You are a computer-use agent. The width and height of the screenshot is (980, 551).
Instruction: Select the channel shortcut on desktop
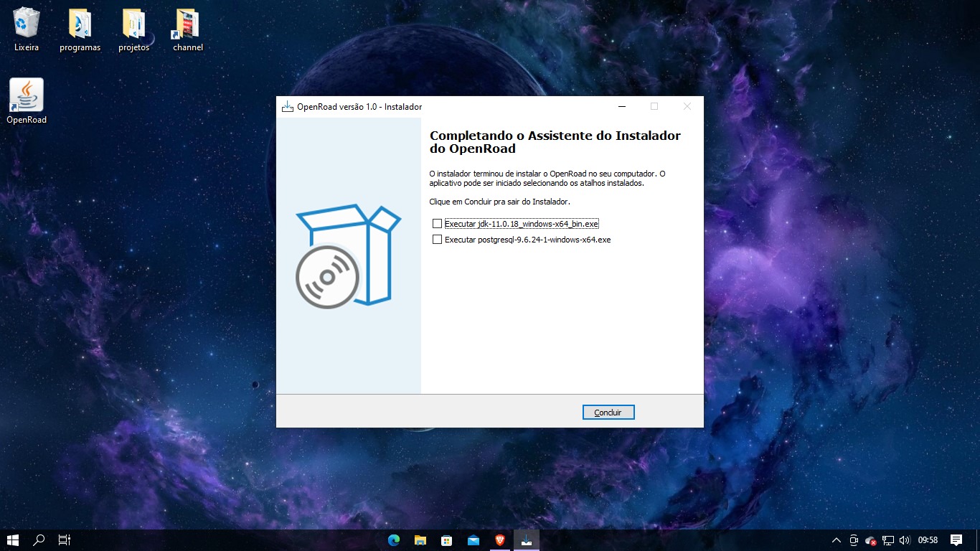187,29
